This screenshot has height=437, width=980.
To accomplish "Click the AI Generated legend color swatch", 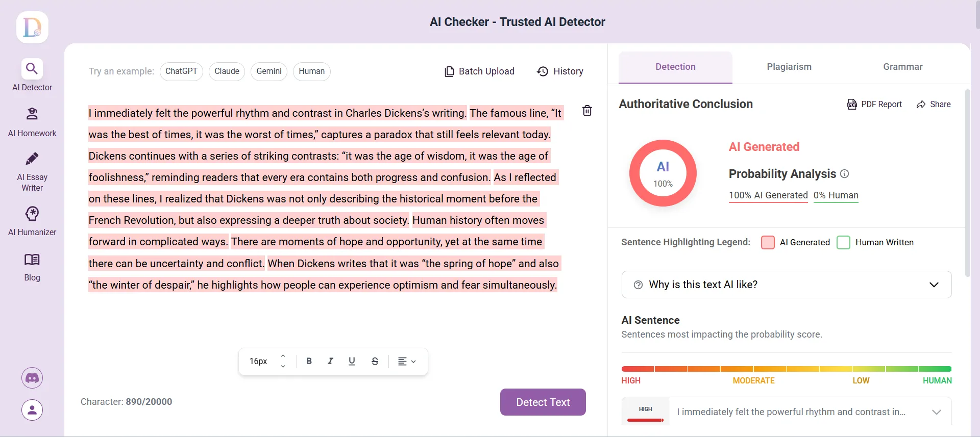I will click(x=768, y=242).
